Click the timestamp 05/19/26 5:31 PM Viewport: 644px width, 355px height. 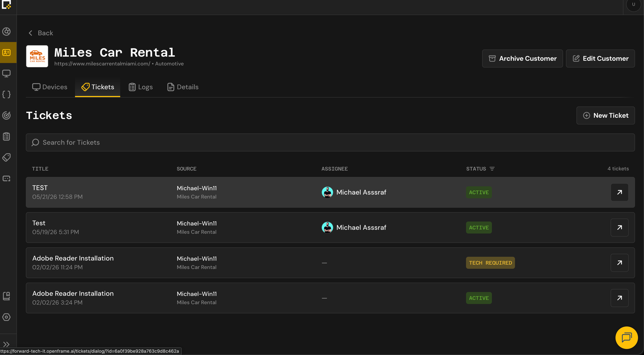click(x=56, y=232)
